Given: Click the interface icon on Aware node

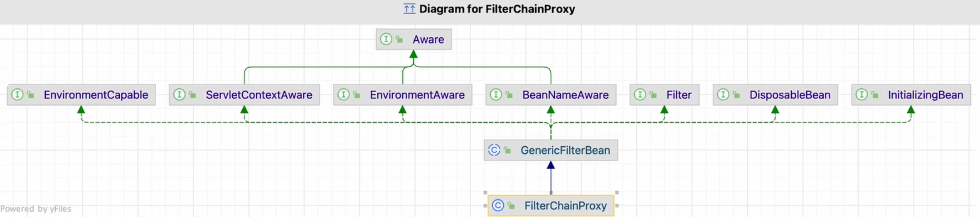Looking at the screenshot, I should pyautogui.click(x=386, y=39).
